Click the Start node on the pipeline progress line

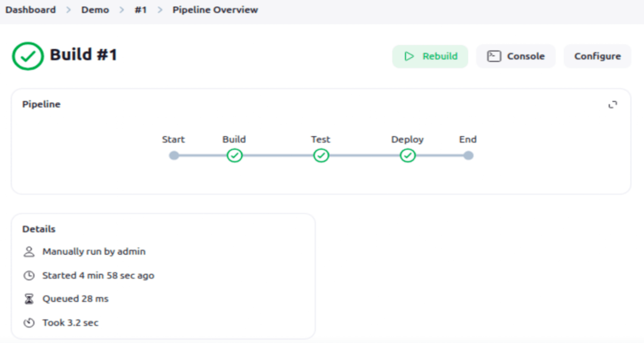[174, 155]
